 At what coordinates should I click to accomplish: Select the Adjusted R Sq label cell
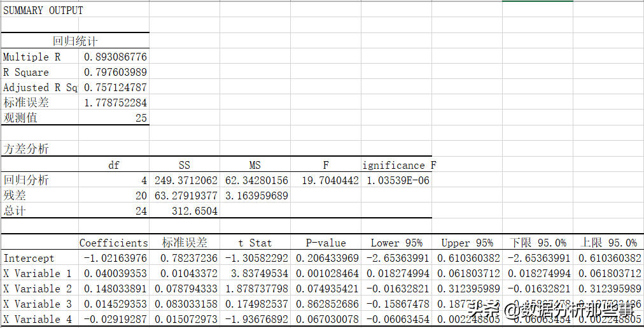coord(40,87)
